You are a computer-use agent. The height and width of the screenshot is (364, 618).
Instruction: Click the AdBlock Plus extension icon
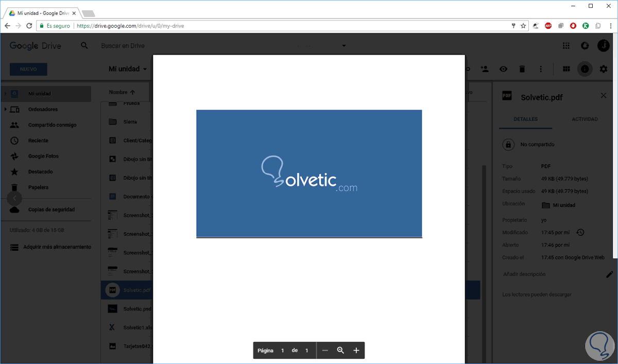coord(548,25)
